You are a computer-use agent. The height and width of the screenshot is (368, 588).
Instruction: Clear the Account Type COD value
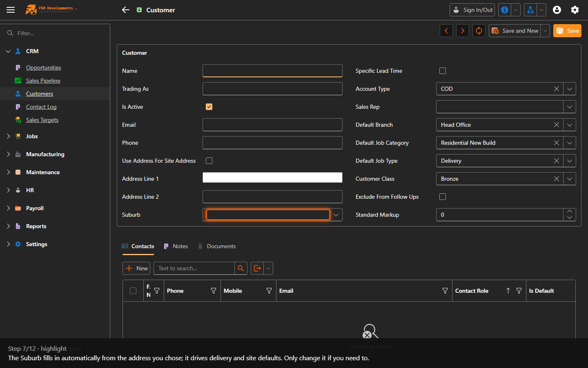click(x=557, y=89)
